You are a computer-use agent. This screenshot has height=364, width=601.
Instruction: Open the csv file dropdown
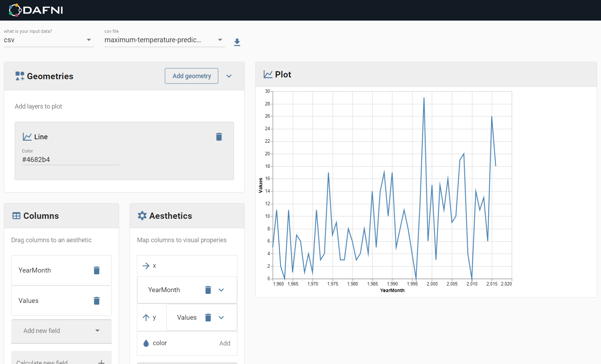click(x=220, y=40)
